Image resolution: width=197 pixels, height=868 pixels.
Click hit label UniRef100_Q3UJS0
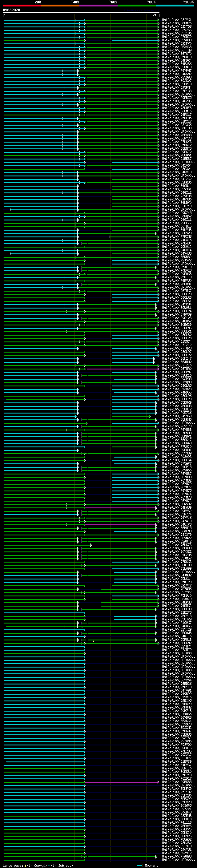coord(177,843)
